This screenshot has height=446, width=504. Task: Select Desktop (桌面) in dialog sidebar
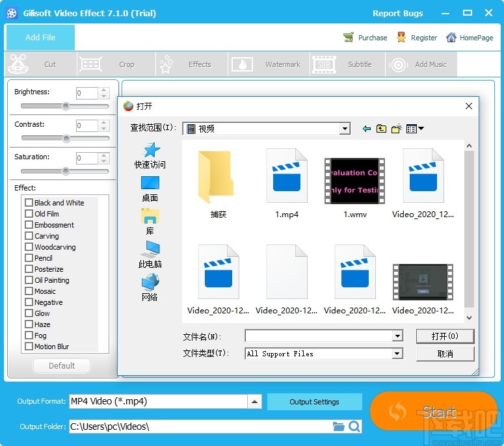tap(150, 189)
